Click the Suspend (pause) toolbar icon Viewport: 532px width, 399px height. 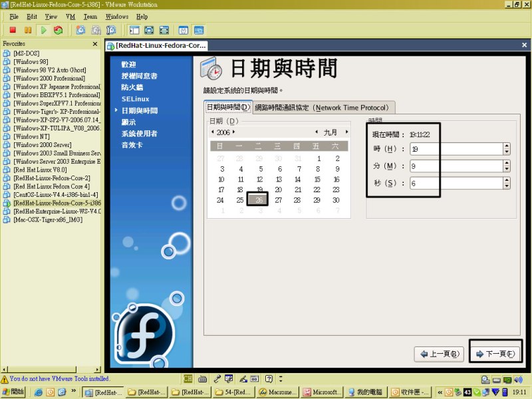[x=28, y=30]
